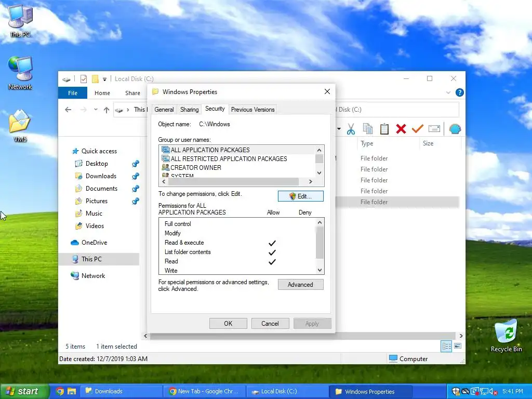Switch to the General tab

[164, 110]
